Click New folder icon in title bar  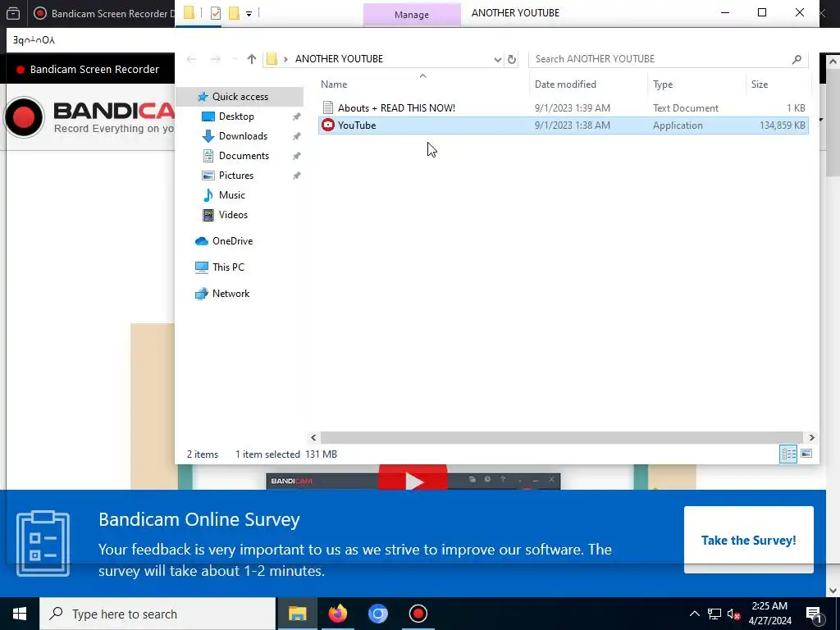[x=234, y=13]
